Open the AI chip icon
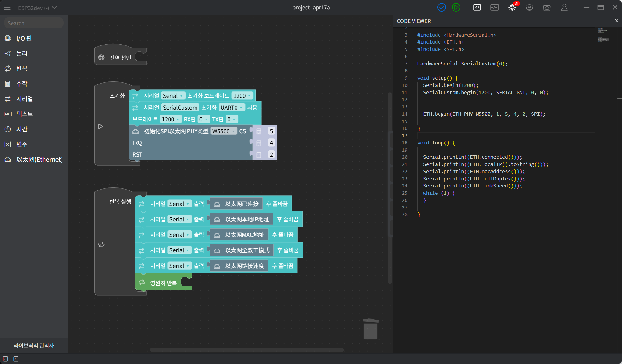Screen dimensions: 622x364 [530, 7]
